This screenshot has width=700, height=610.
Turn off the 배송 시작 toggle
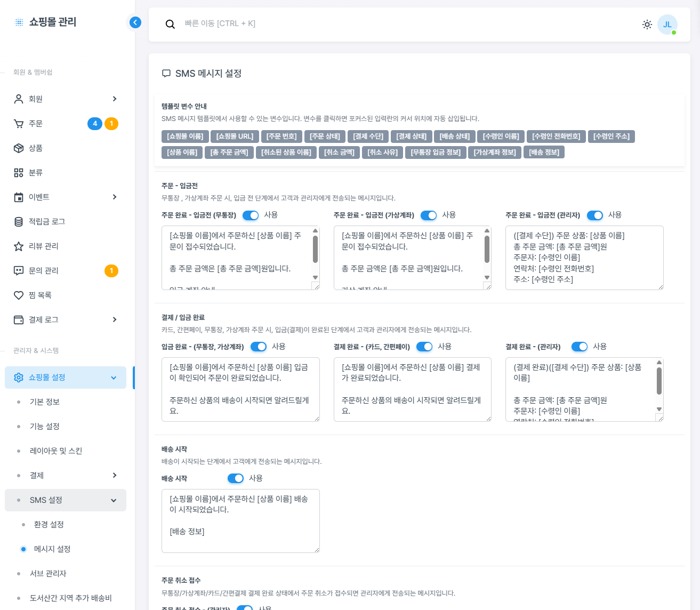(x=236, y=479)
